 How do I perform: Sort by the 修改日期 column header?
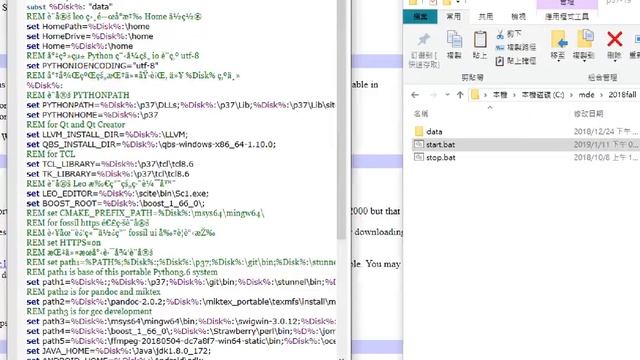click(589, 113)
